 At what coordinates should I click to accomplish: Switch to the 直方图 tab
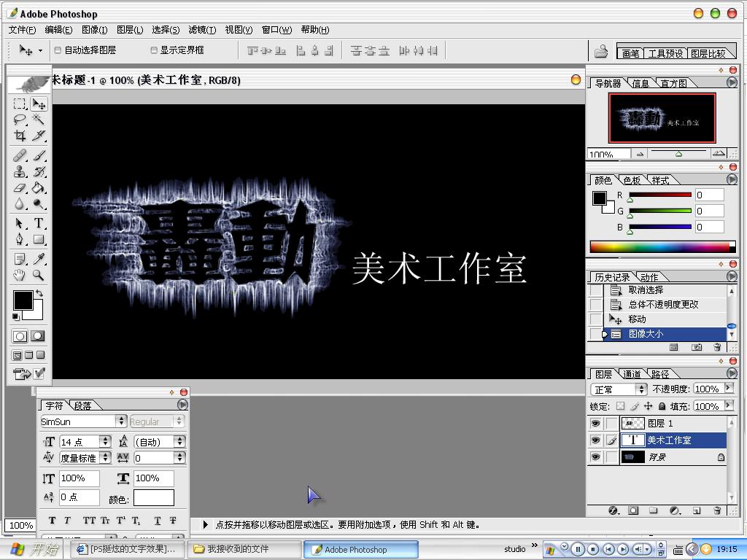(673, 83)
